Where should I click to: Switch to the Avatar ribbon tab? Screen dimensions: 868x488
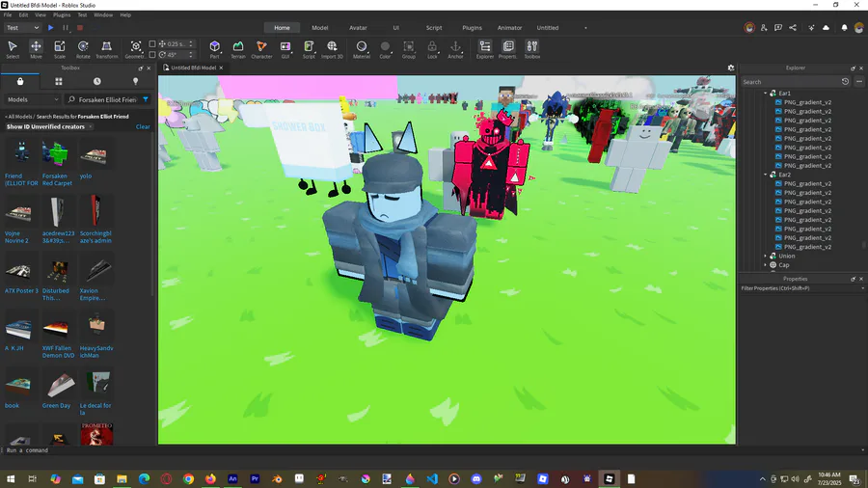(358, 28)
